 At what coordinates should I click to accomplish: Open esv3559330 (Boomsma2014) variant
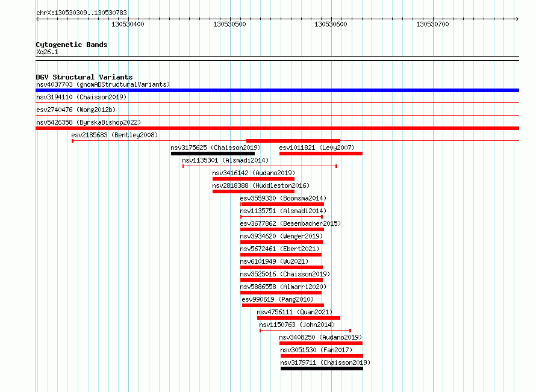283,198
